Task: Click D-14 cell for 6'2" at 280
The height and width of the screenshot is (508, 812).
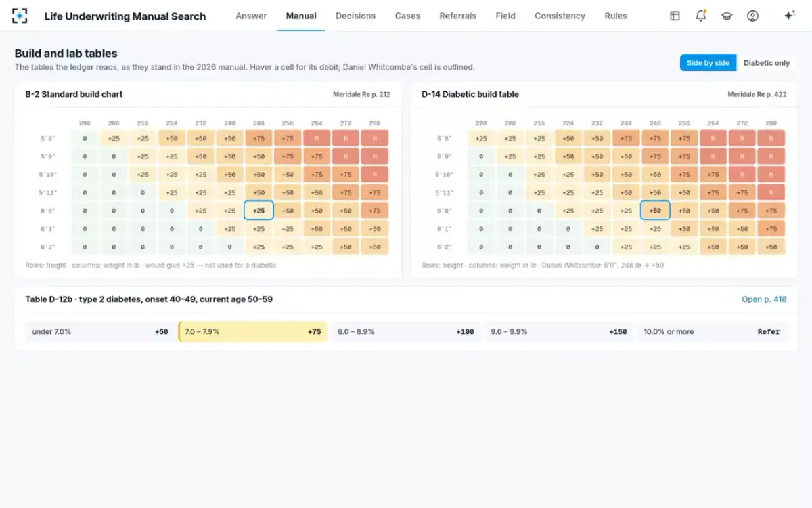Action: tap(771, 247)
